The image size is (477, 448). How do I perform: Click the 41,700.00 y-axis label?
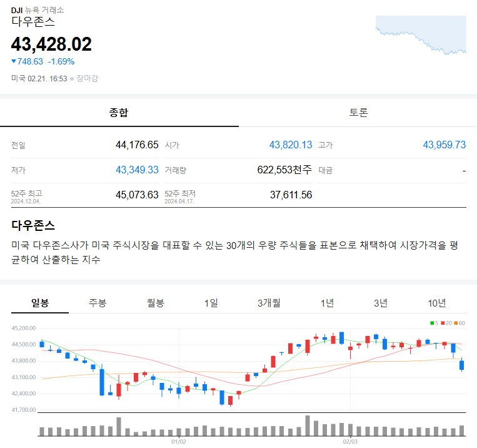pyautogui.click(x=24, y=410)
